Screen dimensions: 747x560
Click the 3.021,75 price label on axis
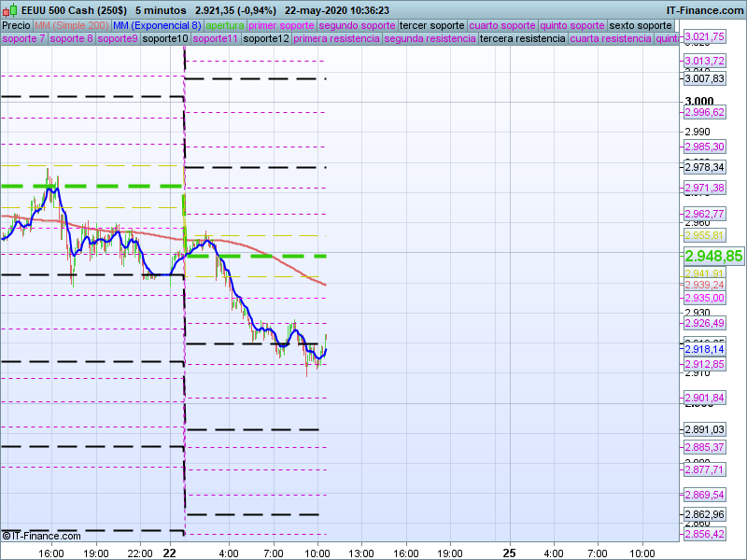[704, 36]
